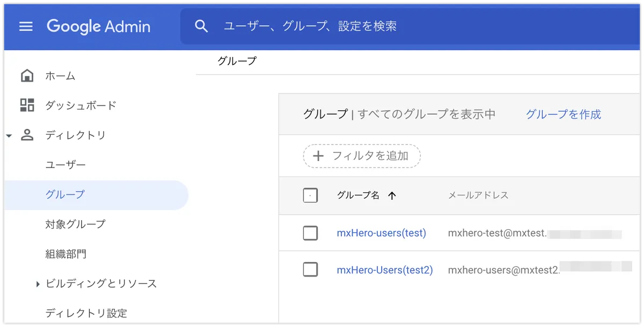Open the mxHero-users(test) group link
Viewport: 644px width, 327px height.
point(381,233)
